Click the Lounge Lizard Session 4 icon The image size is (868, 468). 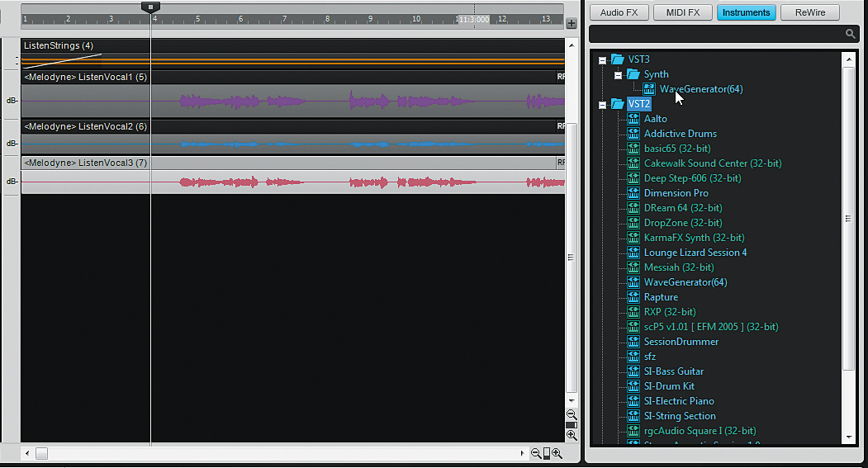(x=633, y=253)
